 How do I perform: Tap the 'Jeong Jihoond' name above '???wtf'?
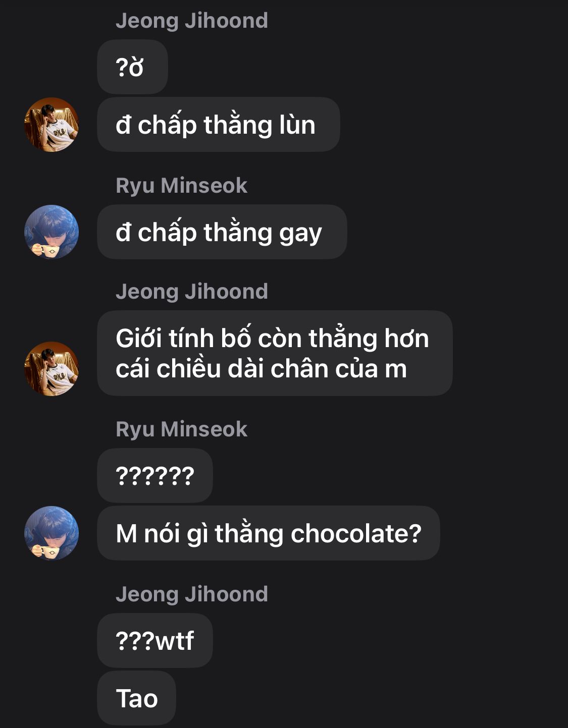pyautogui.click(x=192, y=594)
